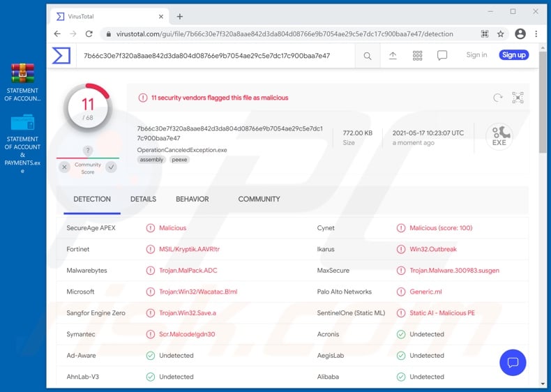The height and width of the screenshot is (392, 551).
Task: Go back with browser back arrow
Action: 57,33
